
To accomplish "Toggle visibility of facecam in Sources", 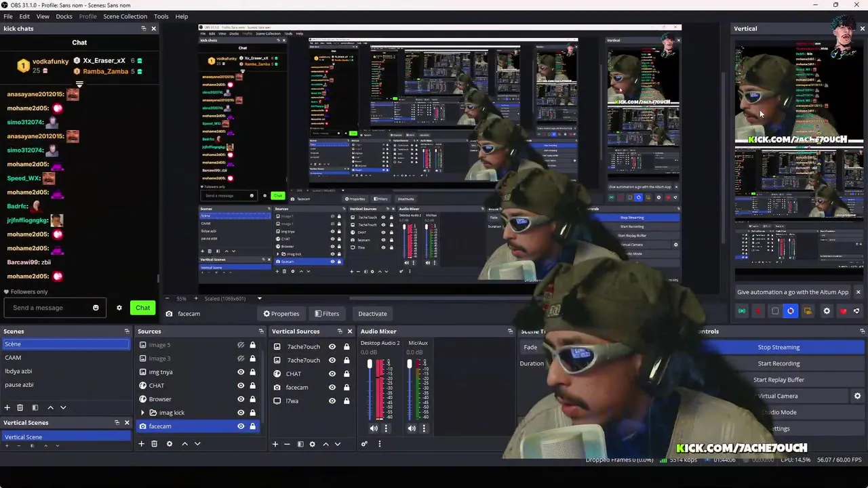I will 241,426.
